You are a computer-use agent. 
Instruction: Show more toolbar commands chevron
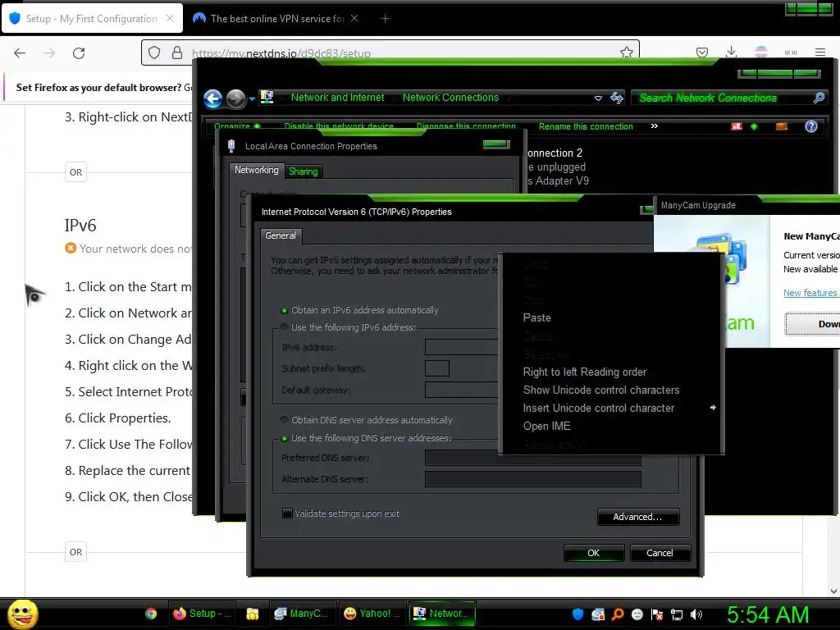[x=654, y=126]
